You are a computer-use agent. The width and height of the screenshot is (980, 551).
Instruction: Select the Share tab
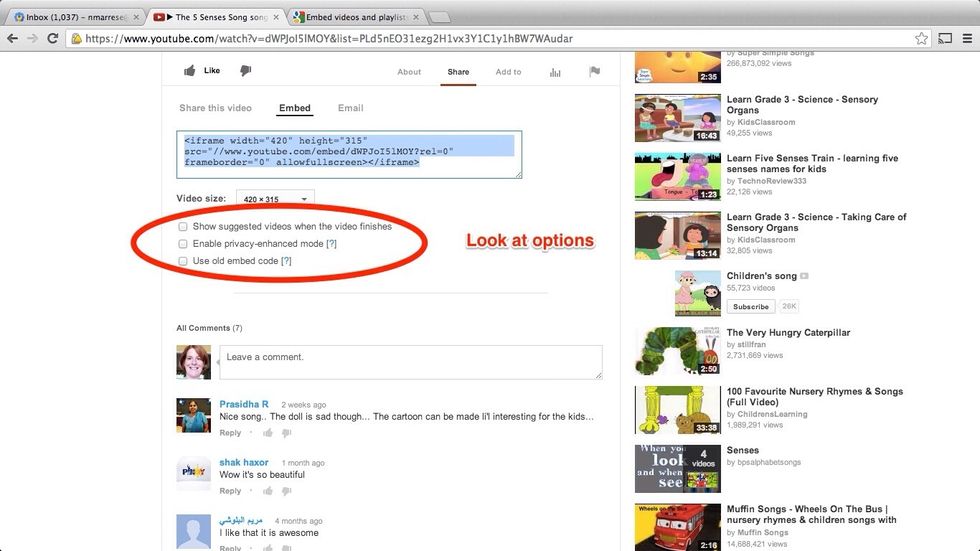click(458, 72)
